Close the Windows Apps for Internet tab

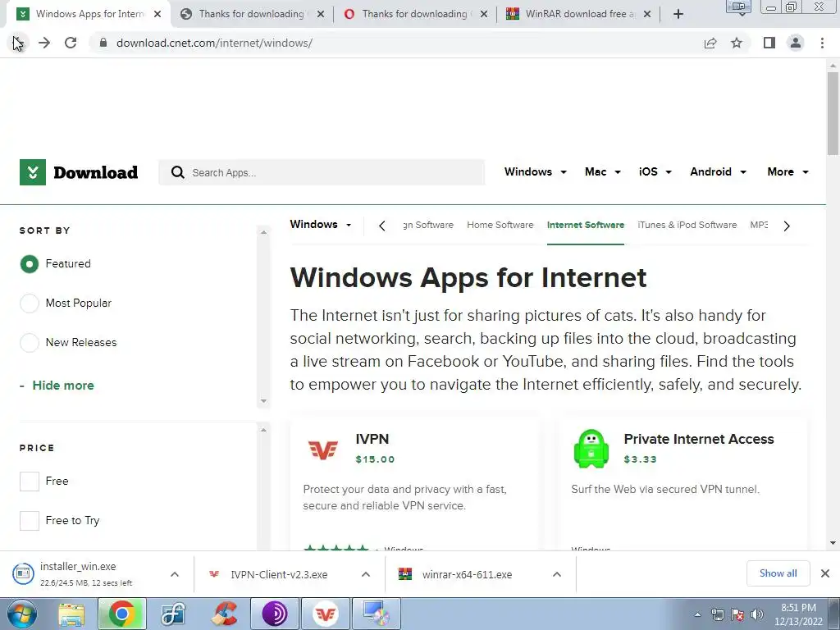pyautogui.click(x=157, y=15)
